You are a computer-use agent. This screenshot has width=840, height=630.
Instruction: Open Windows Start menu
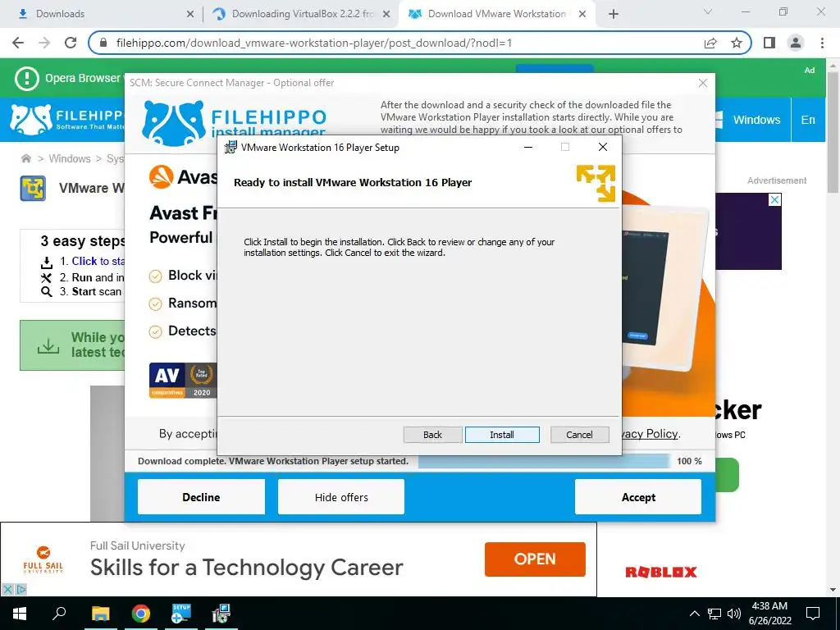tap(20, 614)
